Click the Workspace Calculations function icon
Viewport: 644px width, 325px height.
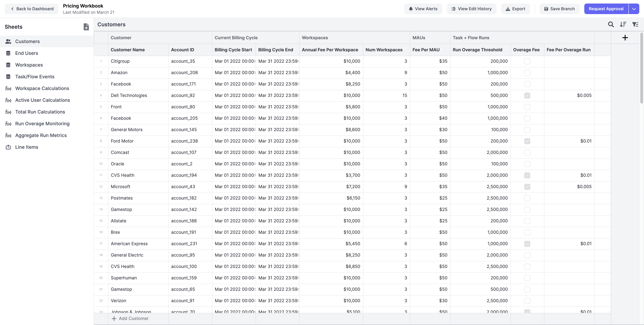tap(8, 89)
